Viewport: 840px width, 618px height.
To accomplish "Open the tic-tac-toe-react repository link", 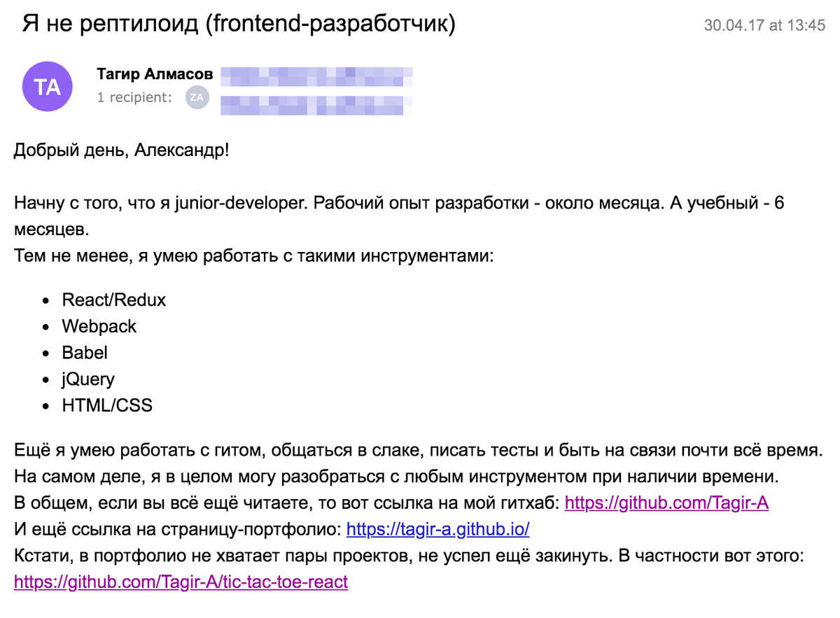I will [x=181, y=582].
